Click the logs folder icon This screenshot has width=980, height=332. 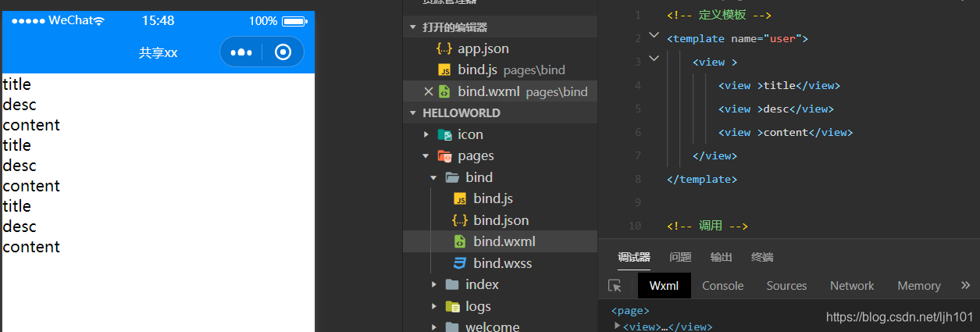click(x=452, y=306)
